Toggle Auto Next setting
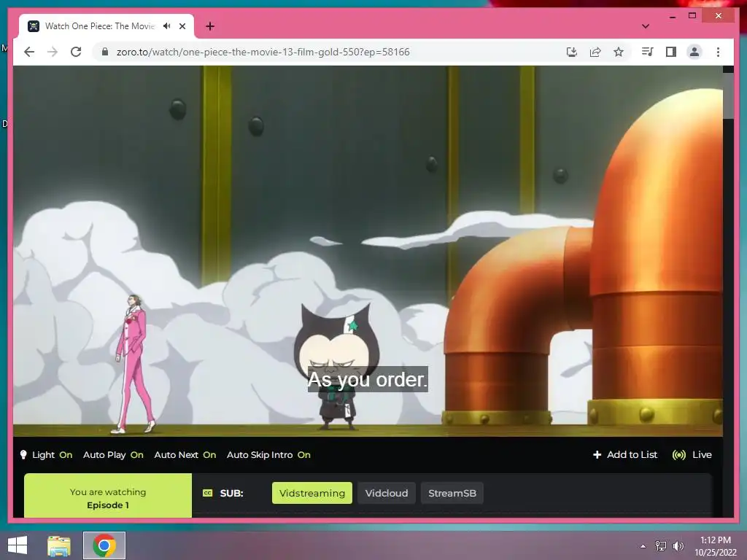Image resolution: width=747 pixels, height=560 pixels. [185, 455]
